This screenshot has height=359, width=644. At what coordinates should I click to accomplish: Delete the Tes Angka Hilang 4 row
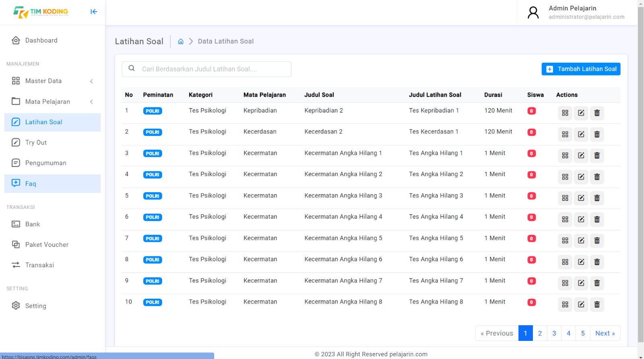[x=597, y=220]
